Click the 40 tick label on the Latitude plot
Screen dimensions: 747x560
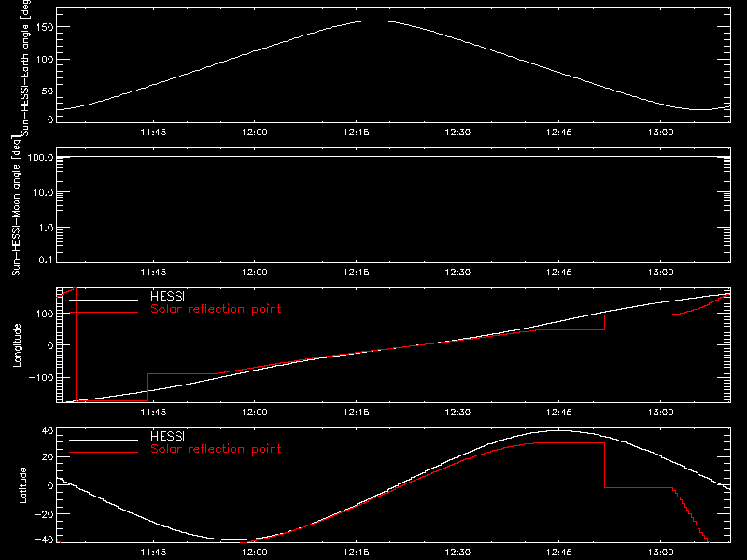click(48, 431)
